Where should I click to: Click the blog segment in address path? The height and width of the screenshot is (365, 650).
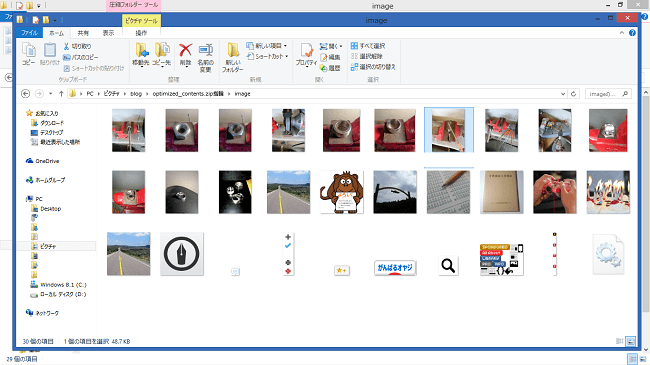tap(136, 94)
